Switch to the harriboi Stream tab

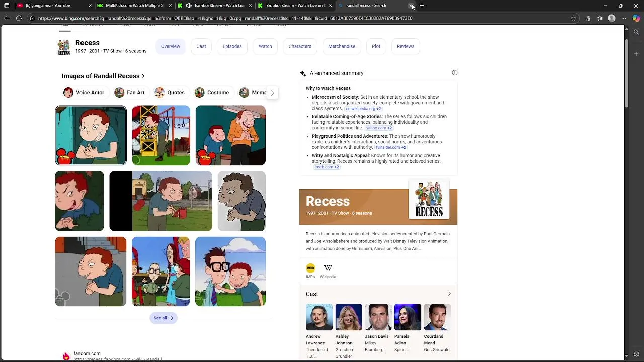pos(215,6)
